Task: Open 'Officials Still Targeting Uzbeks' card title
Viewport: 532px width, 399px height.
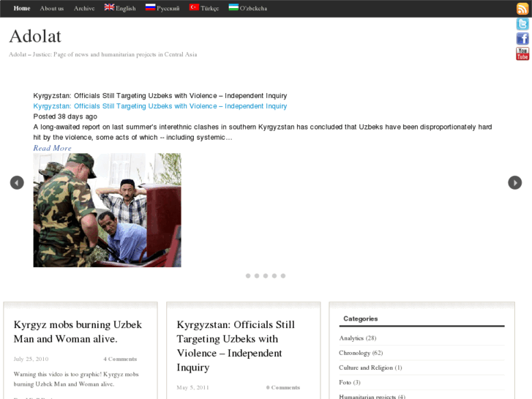Action: (236, 346)
